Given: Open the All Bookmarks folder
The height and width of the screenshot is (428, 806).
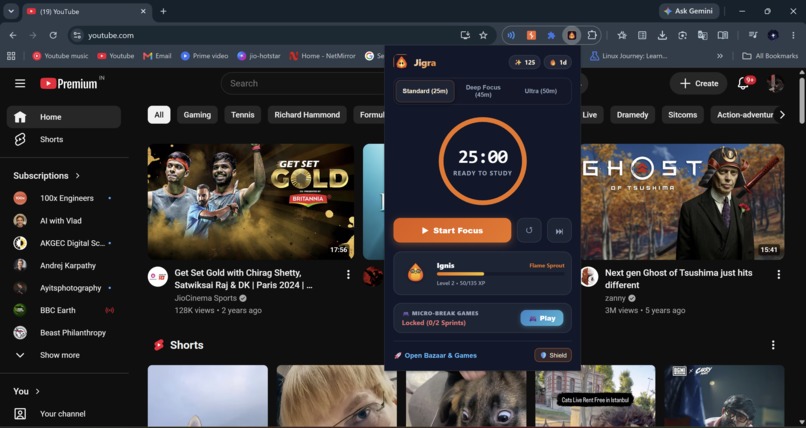Looking at the screenshot, I should [770, 55].
